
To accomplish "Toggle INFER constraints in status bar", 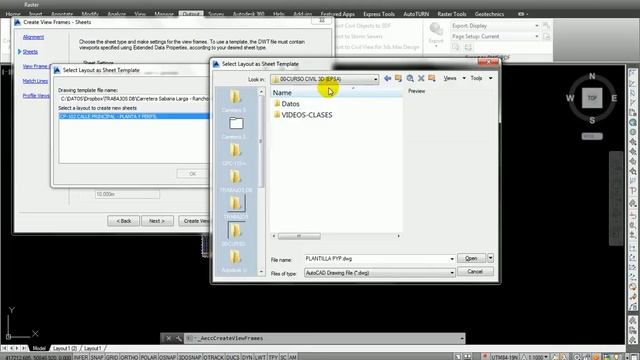I will point(81,357).
